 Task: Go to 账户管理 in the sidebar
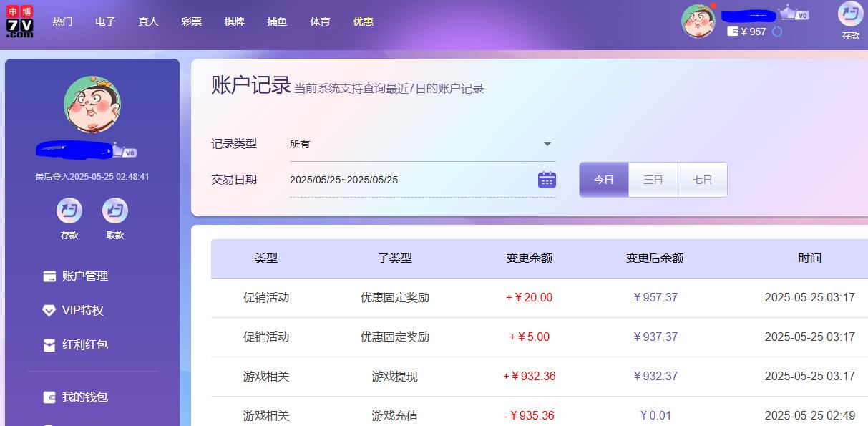pos(84,276)
